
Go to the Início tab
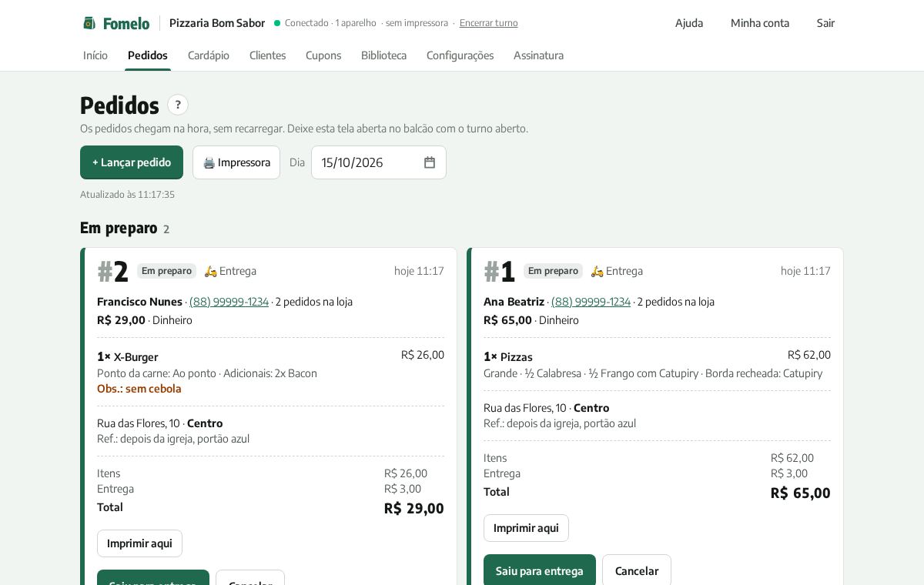[x=95, y=55]
